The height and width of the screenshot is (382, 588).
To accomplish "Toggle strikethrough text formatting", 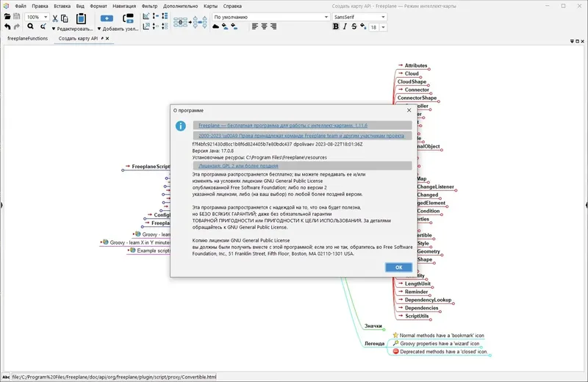I will [354, 26].
